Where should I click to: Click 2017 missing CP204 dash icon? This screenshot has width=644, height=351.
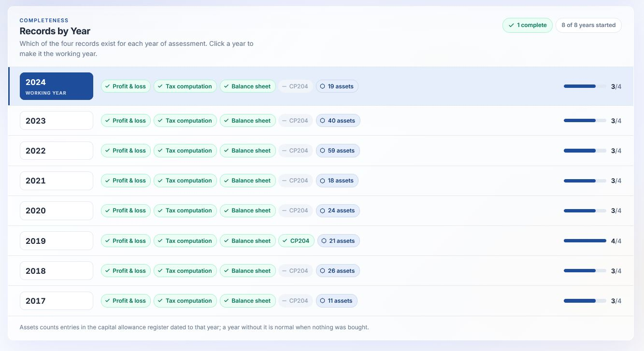[x=284, y=301]
